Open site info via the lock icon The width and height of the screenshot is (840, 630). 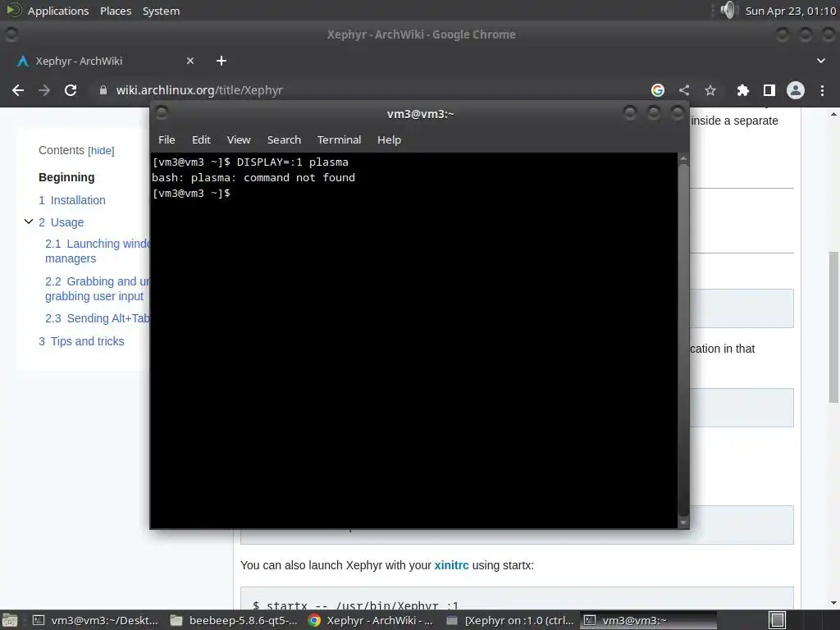[x=103, y=90]
